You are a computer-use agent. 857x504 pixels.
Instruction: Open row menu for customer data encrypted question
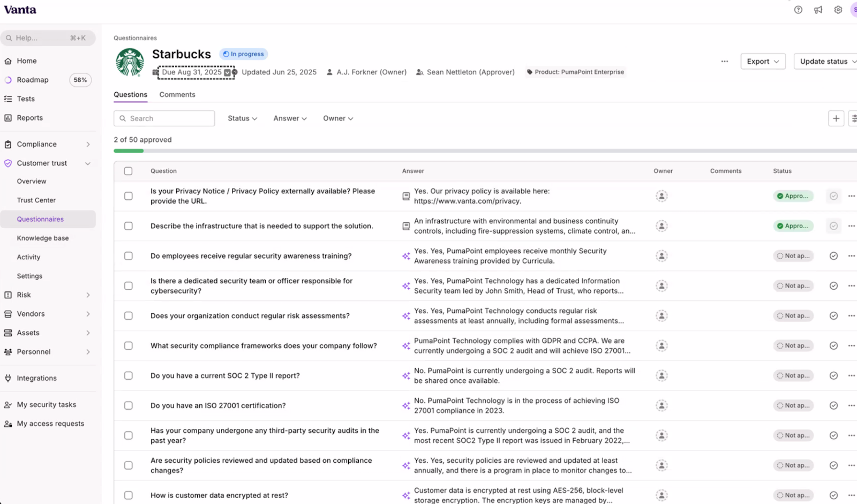[851, 495]
